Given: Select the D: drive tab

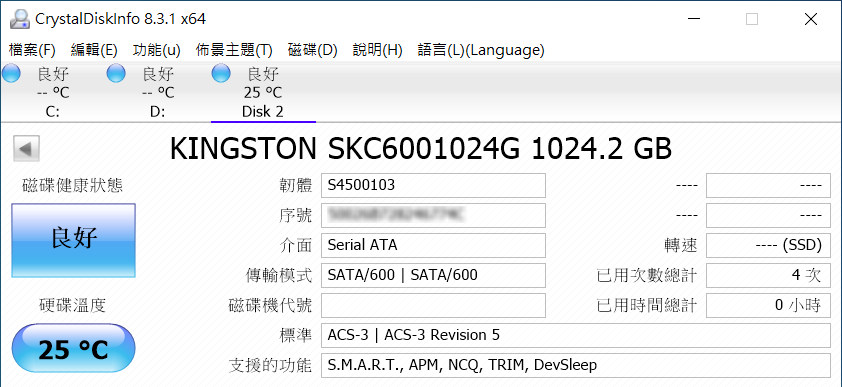Looking at the screenshot, I should click(158, 92).
